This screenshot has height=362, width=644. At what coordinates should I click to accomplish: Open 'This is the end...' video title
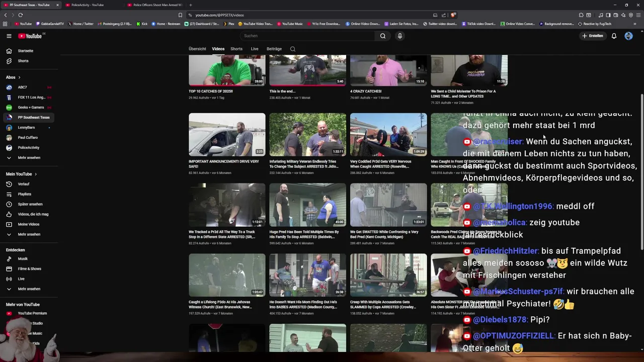point(281,91)
